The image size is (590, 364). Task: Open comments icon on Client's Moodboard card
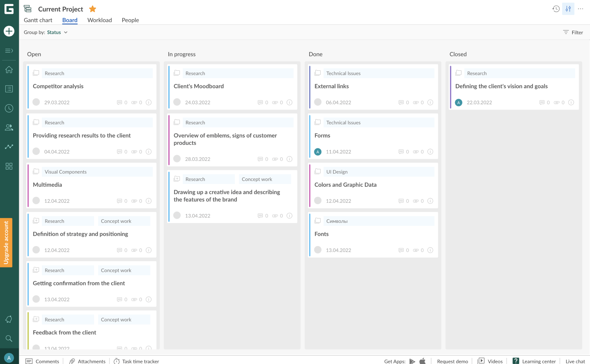[260, 102]
